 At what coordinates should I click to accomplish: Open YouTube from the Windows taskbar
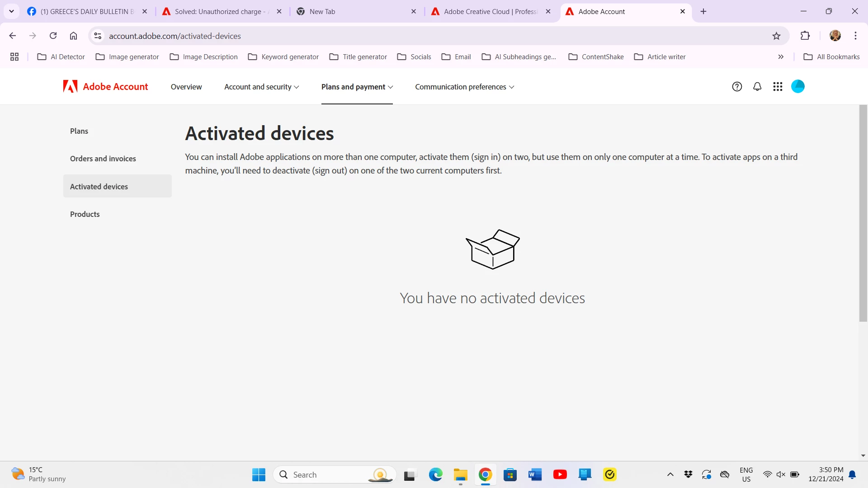(x=560, y=474)
